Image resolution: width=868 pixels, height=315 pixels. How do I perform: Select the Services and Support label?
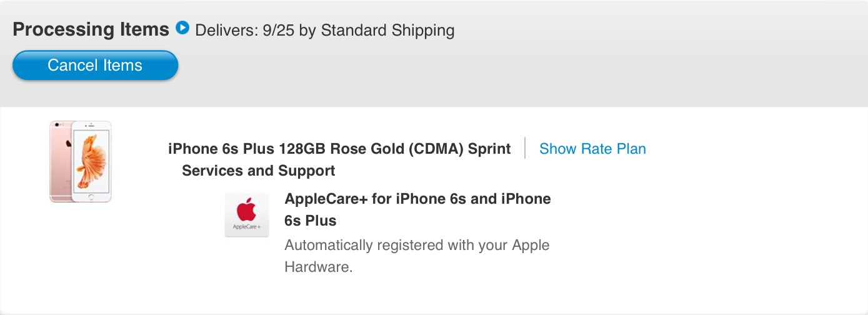tap(259, 171)
